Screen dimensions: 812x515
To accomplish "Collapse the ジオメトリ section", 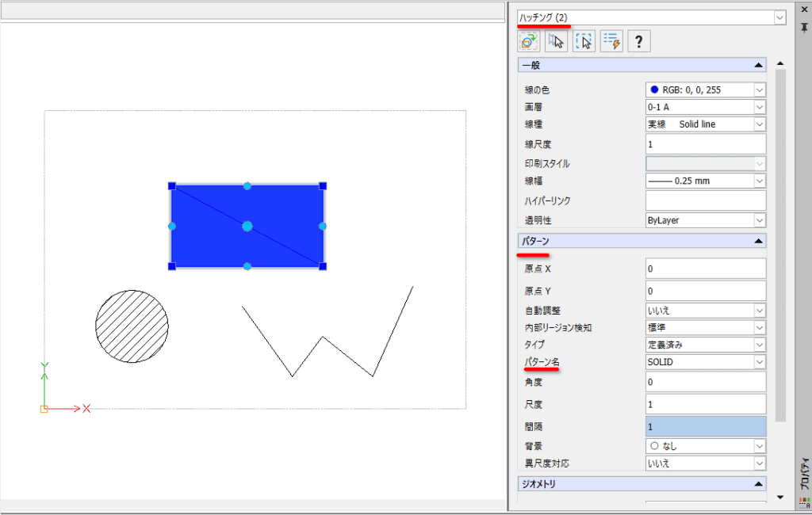I will (759, 484).
